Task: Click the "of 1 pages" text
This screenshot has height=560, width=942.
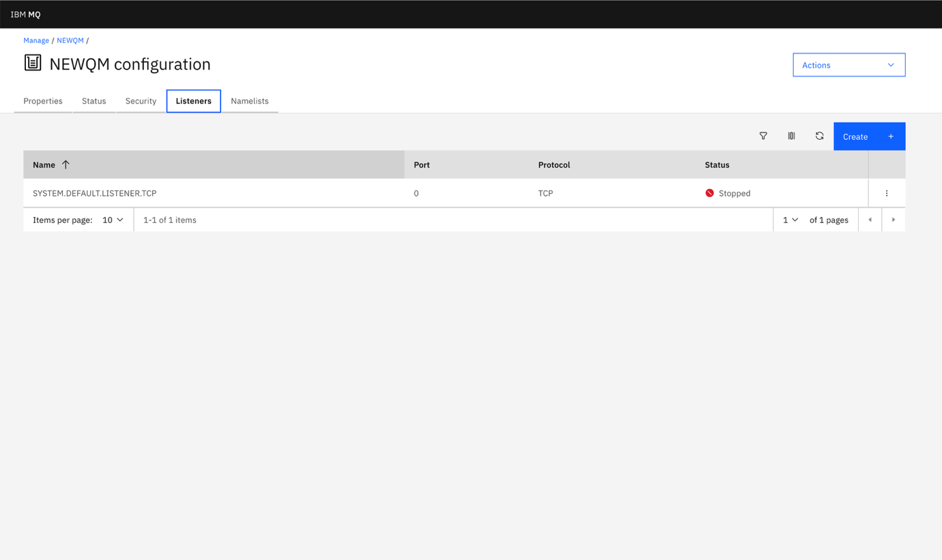Action: [829, 220]
